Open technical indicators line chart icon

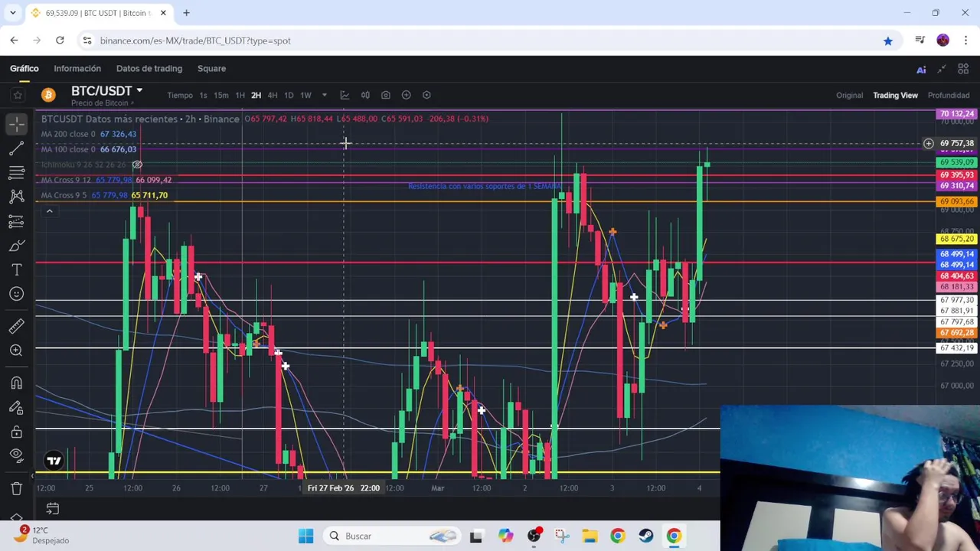(345, 95)
